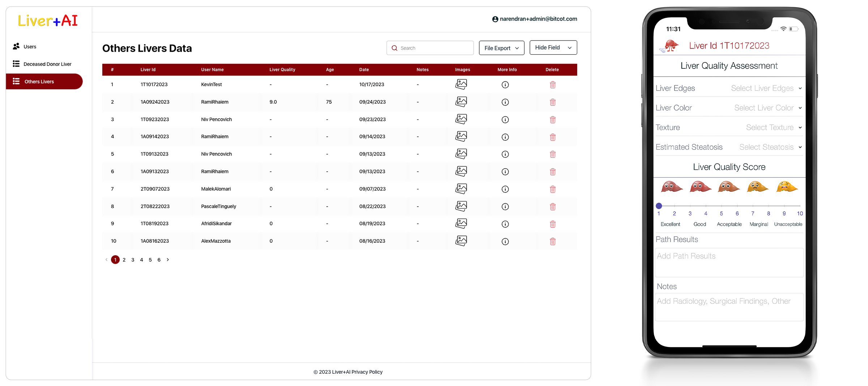Click the account profile icon in header
868x386 pixels.
click(495, 19)
